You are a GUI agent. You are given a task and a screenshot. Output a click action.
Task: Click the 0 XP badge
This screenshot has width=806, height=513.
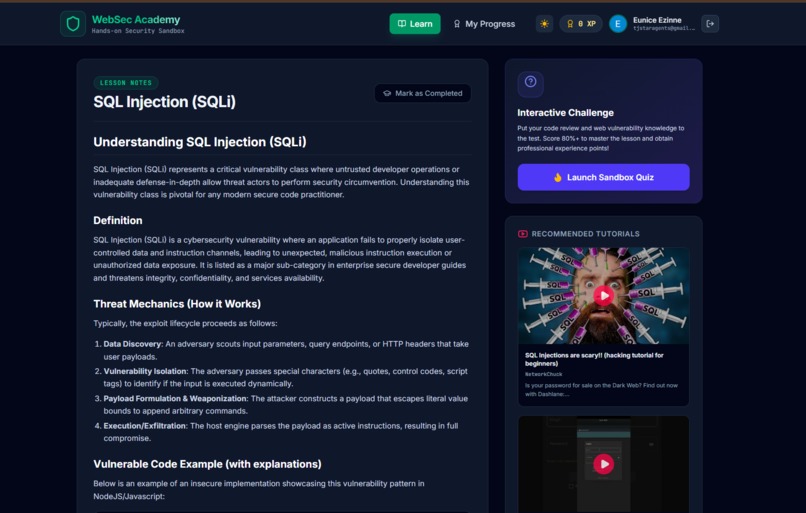[x=581, y=24]
